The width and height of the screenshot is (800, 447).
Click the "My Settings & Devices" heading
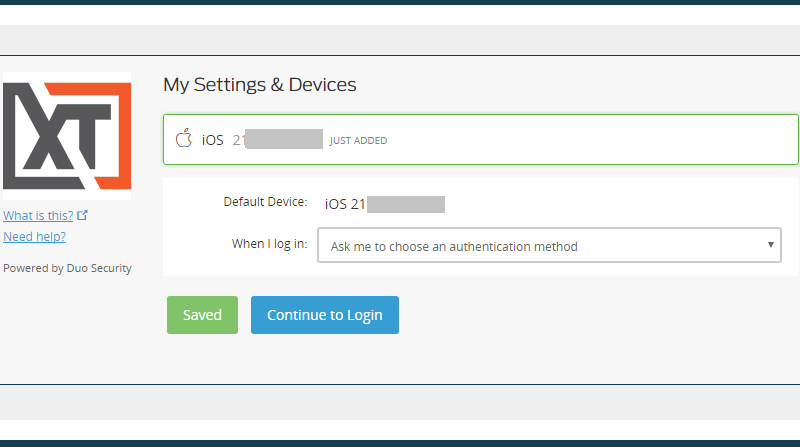coord(260,85)
